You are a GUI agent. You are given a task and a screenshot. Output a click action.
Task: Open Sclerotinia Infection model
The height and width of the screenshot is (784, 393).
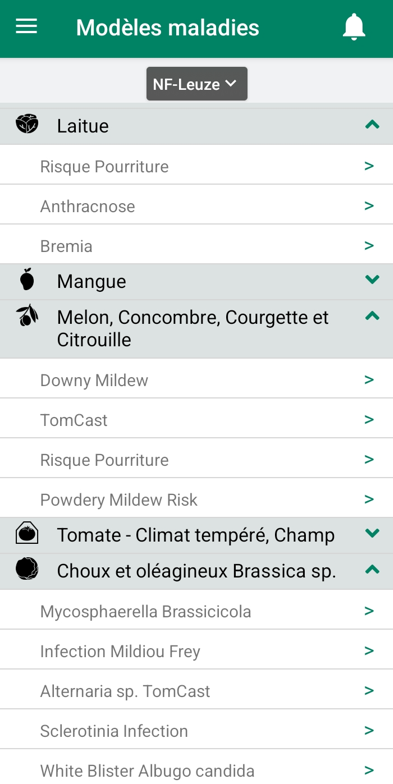point(196,730)
